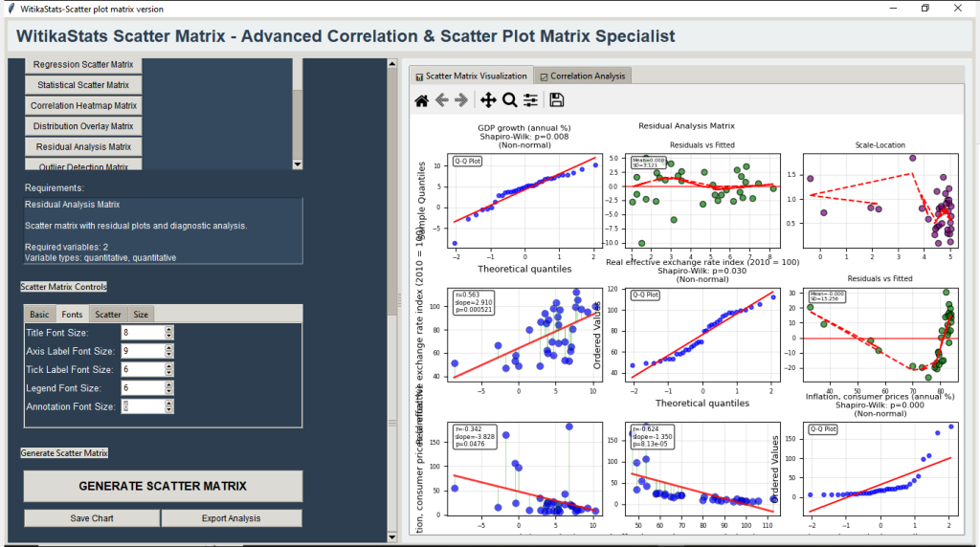Click Legend Font Size input field
The height and width of the screenshot is (547, 980).
(144, 387)
